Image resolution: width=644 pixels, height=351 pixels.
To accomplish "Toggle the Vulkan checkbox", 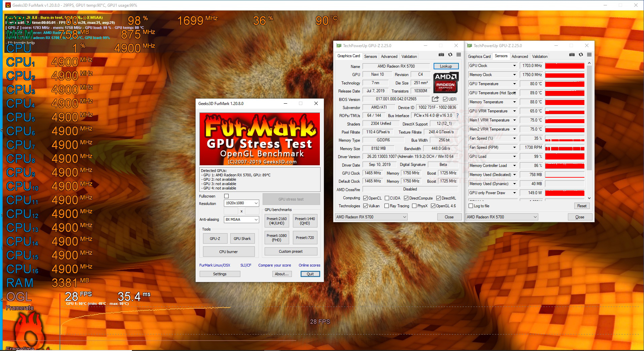I will [x=365, y=206].
